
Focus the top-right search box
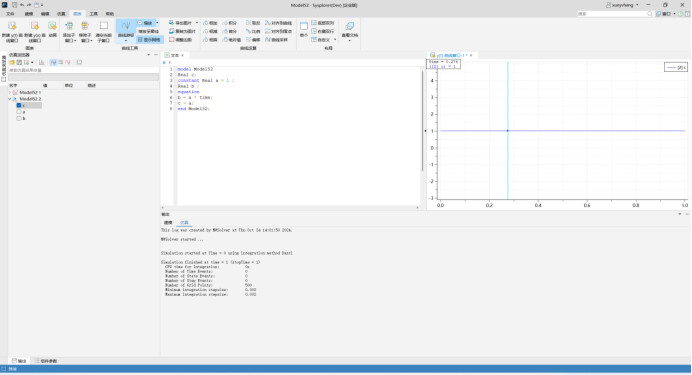(x=615, y=14)
